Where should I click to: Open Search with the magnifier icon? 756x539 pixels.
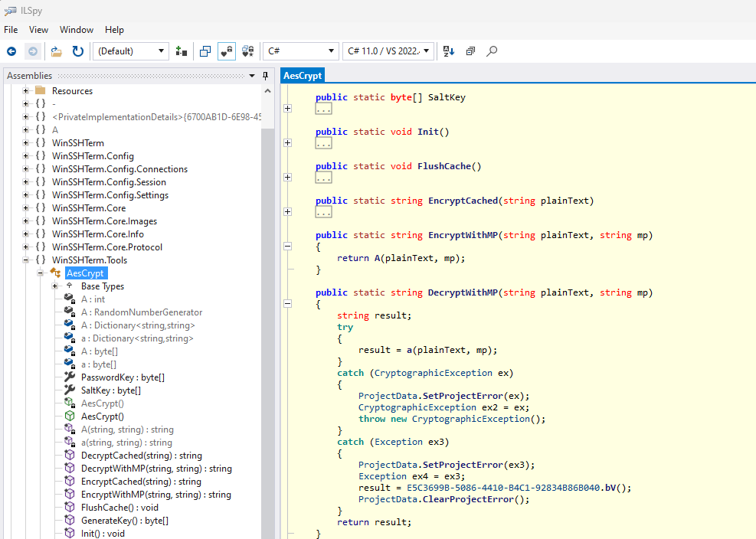[x=492, y=51]
